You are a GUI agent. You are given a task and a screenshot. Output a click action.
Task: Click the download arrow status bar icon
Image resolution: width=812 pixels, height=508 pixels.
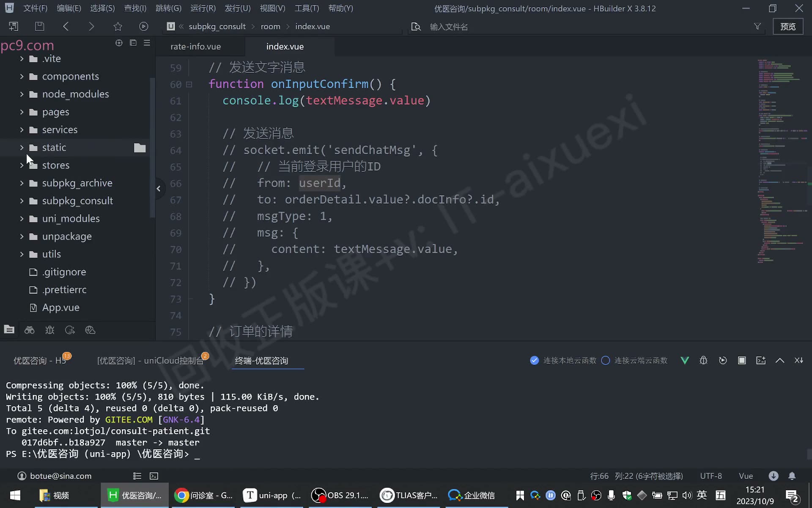(x=774, y=476)
